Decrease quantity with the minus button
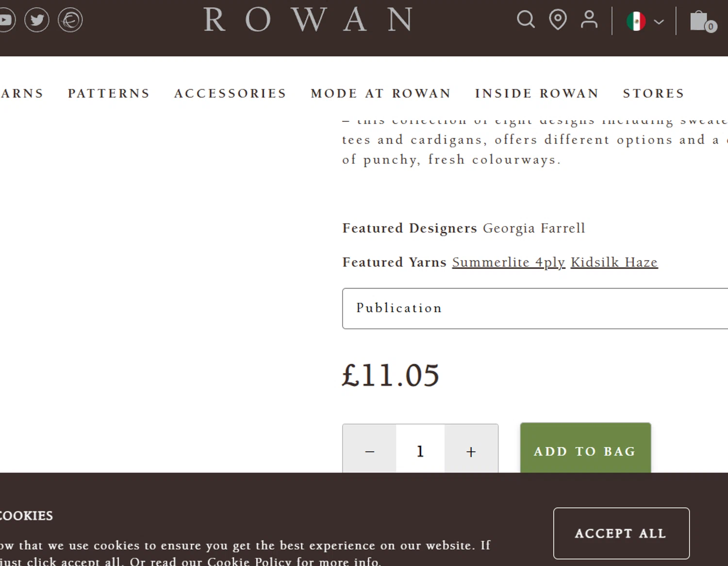This screenshot has width=728, height=566. [369, 451]
